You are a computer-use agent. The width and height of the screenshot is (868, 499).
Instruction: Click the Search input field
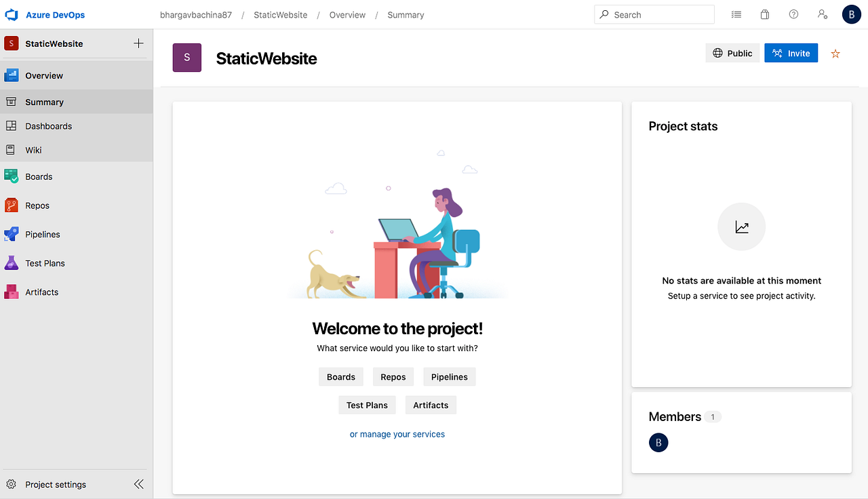(654, 14)
